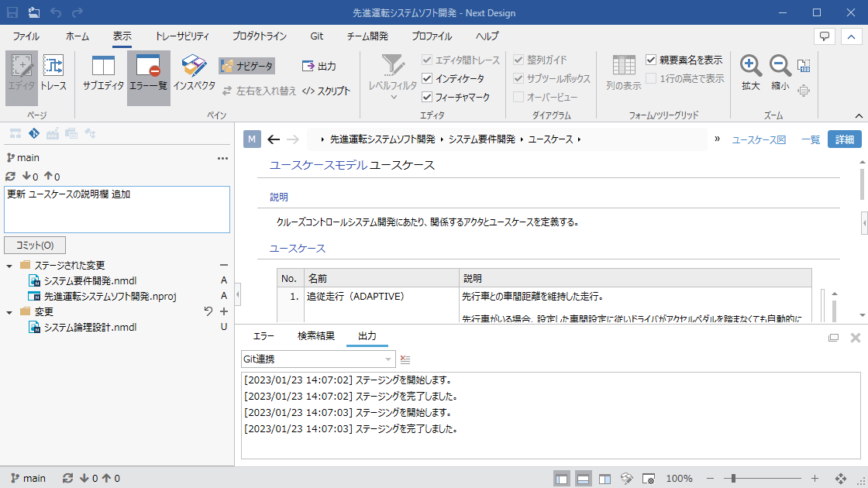Toggle the フィーチャマーク checkbox

427,97
